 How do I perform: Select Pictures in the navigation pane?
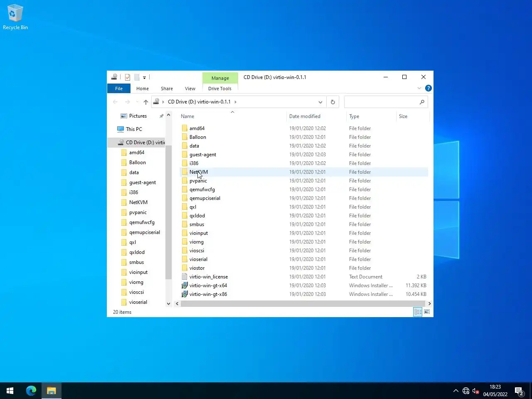coord(138,116)
